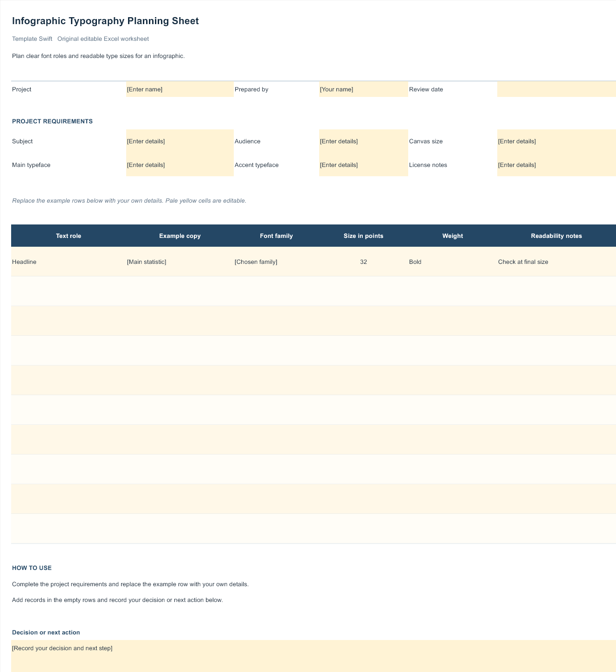
Task: Click the 'Audience' label
Action: click(248, 141)
